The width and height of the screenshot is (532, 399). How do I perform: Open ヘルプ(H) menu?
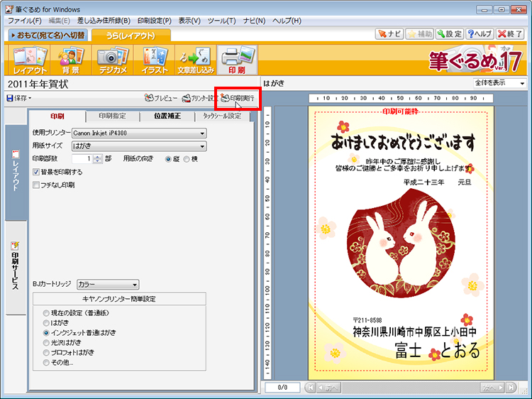click(287, 21)
